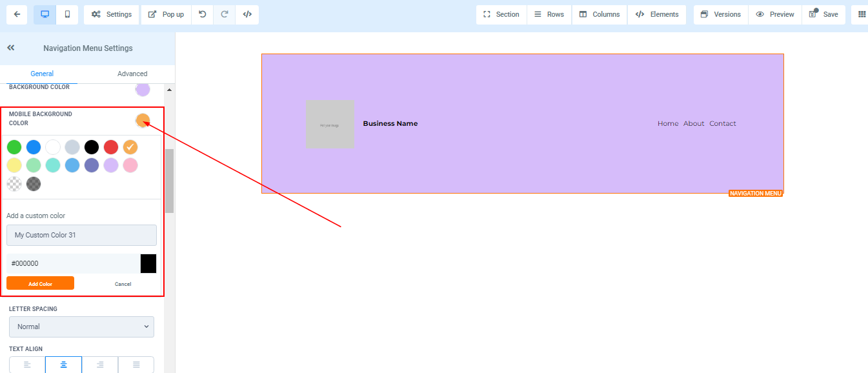Select center text alignment
The height and width of the screenshot is (373, 868).
[63, 365]
